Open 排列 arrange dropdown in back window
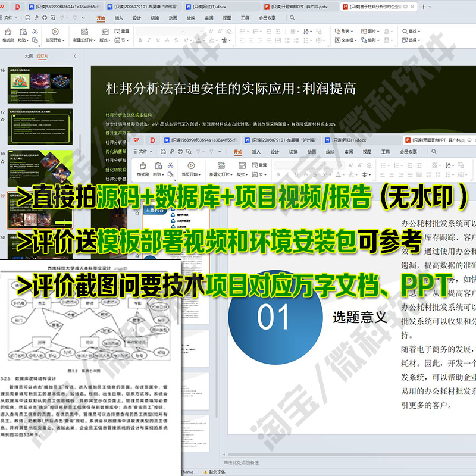 (370, 40)
